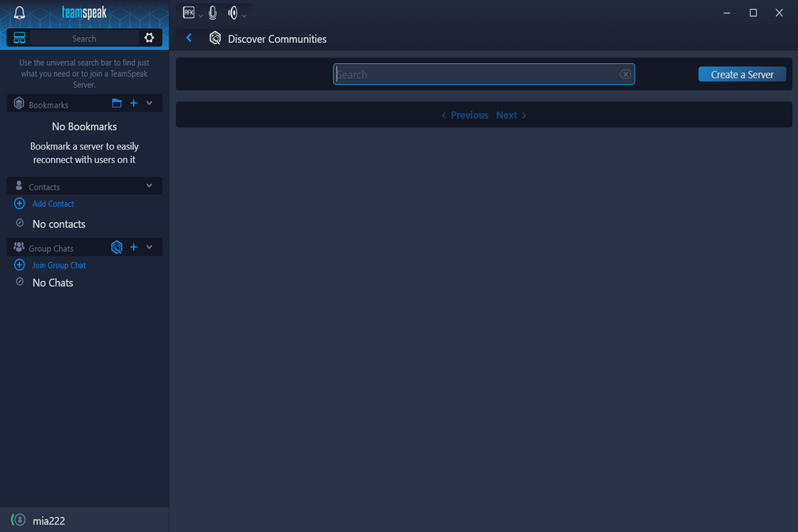
Task: Click the layout view icon beside sidebar search
Action: tap(20, 38)
